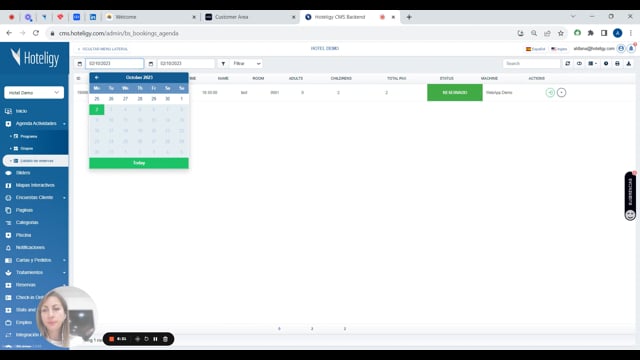
Task: Open Categorías in the sidebar
Action: tap(27, 222)
